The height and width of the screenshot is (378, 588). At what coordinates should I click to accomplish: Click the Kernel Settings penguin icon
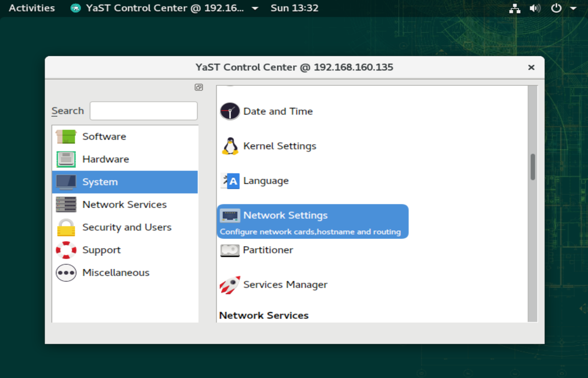coord(230,146)
